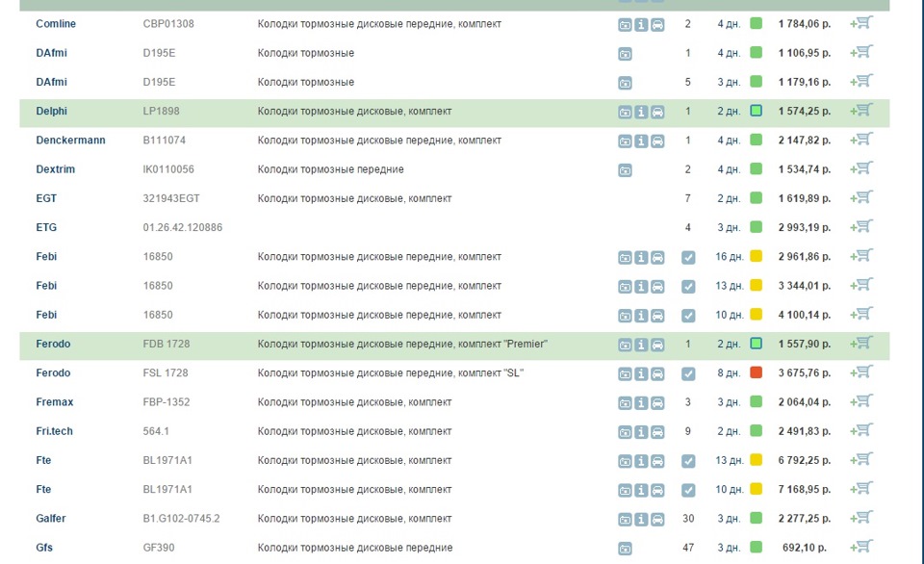The width and height of the screenshot is (924, 564).
Task: Click car icon for Ferodo FSL 1728
Action: coord(657,374)
